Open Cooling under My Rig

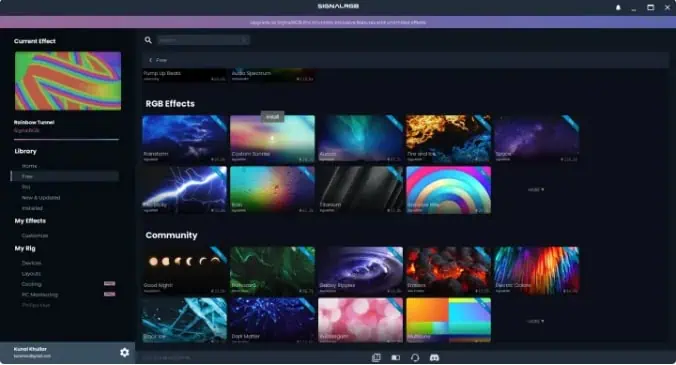pos(31,284)
